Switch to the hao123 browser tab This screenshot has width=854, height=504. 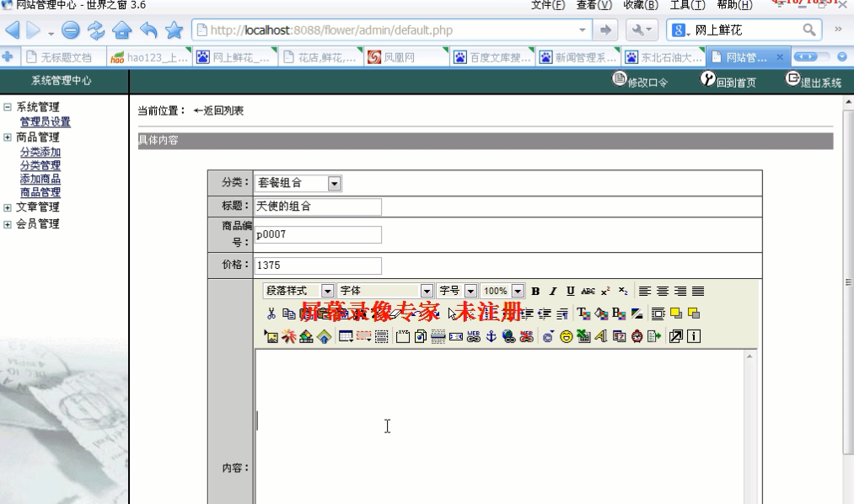click(149, 57)
